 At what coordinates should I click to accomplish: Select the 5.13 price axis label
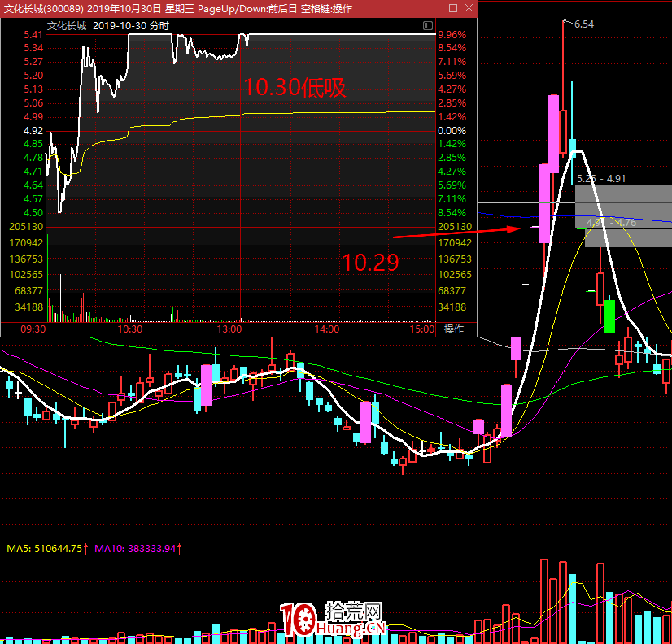[x=33, y=89]
